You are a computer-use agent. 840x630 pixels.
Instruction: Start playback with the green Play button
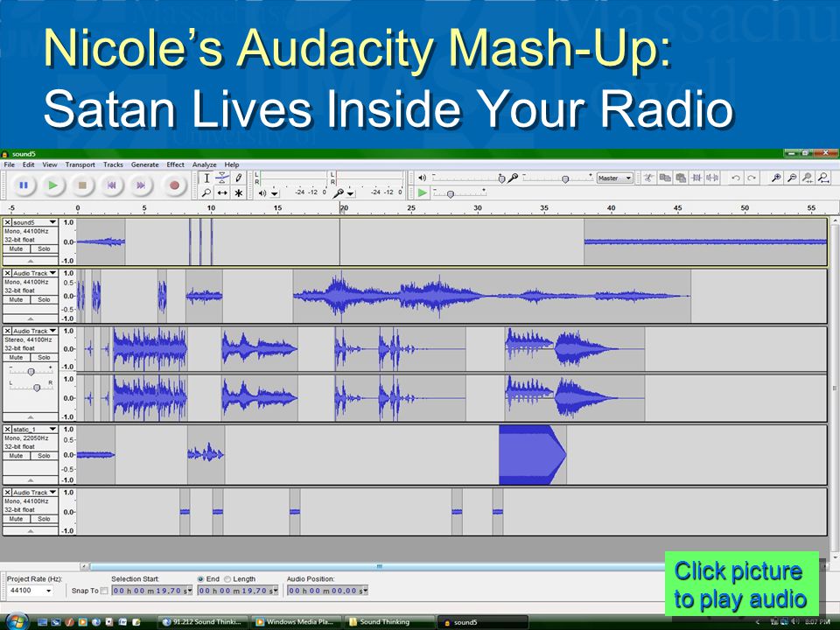pyautogui.click(x=53, y=185)
